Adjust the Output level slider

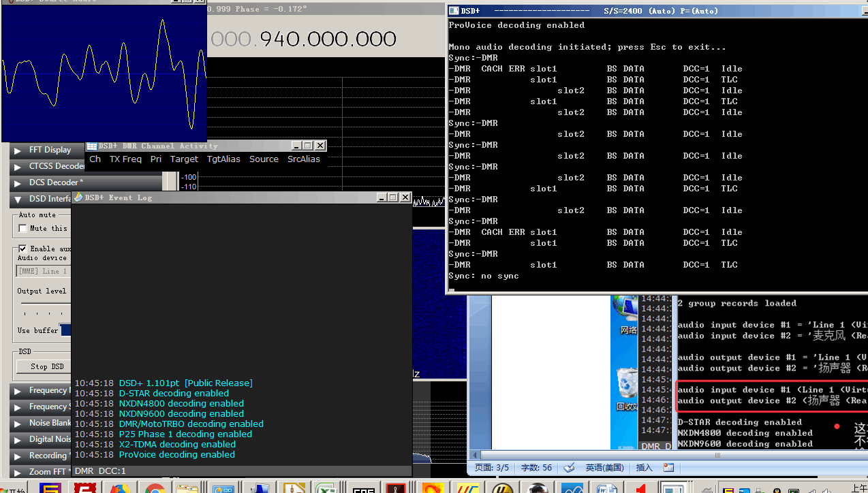click(44, 304)
